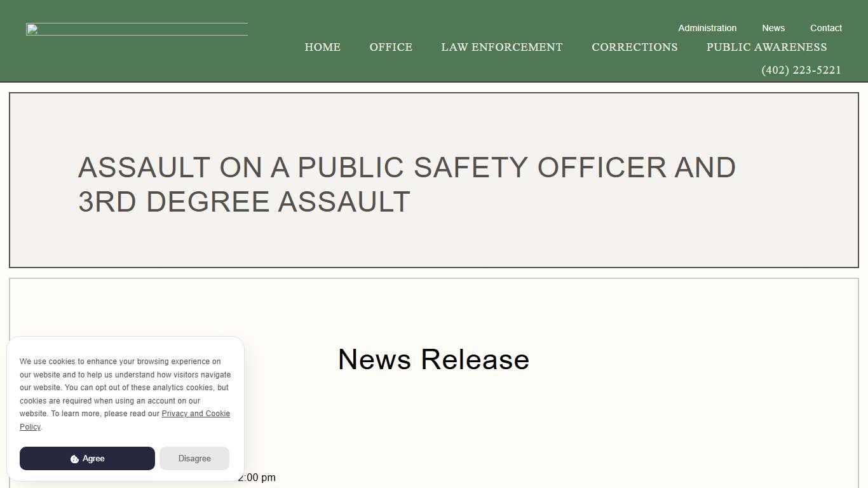Click the broken image placeholder in header
The height and width of the screenshot is (488, 868).
136,29
